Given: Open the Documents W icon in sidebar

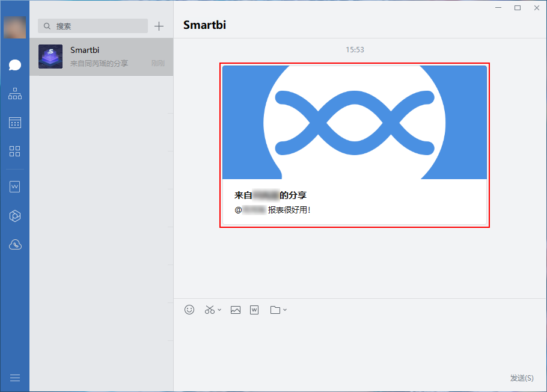Looking at the screenshot, I should 15,187.
